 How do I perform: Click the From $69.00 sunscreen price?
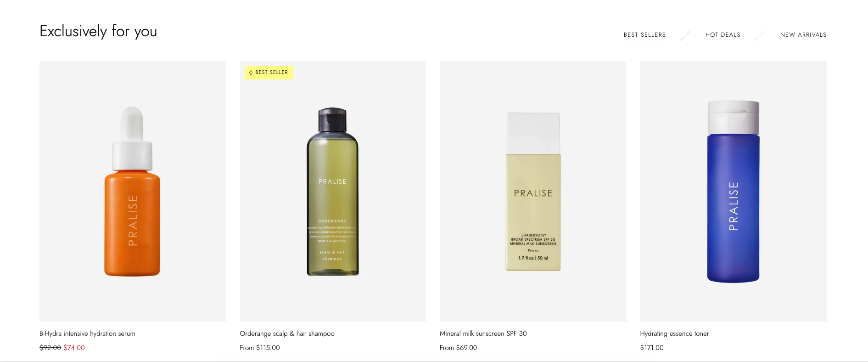tap(459, 348)
